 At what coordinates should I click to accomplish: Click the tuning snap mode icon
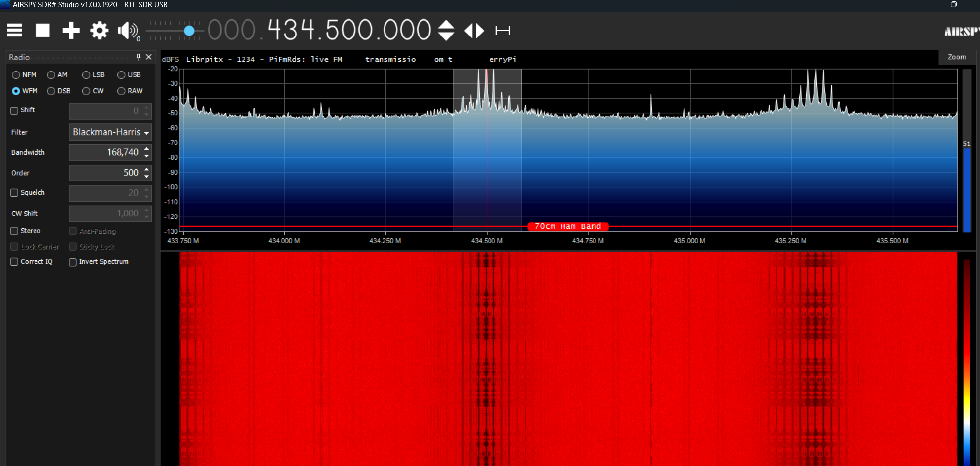pos(502,30)
